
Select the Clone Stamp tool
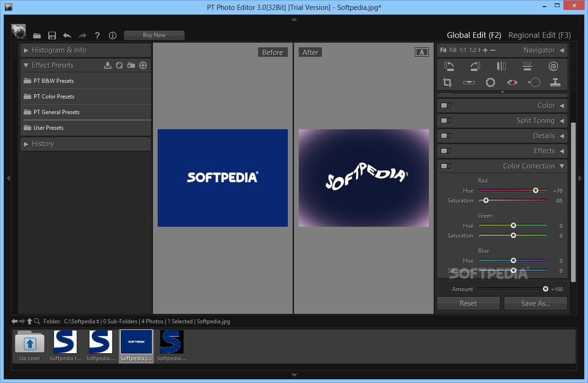point(555,82)
